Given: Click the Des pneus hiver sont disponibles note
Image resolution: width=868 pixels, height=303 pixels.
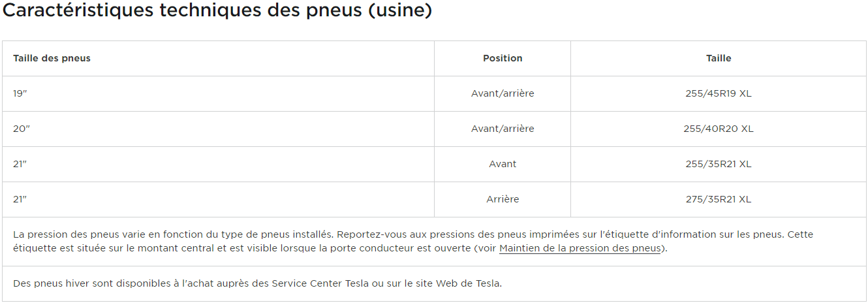Looking at the screenshot, I should tap(258, 283).
